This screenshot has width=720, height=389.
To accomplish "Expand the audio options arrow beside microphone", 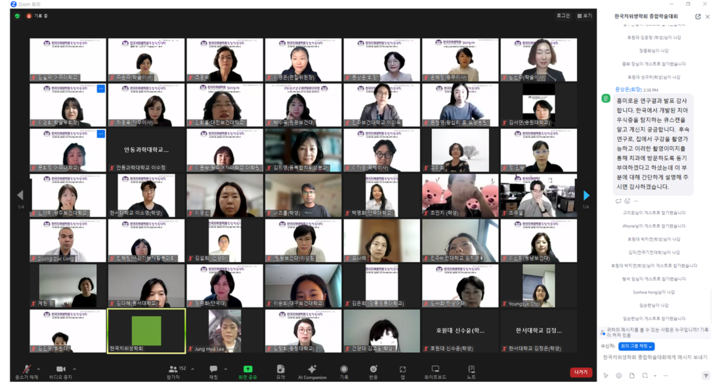I will [39, 369].
